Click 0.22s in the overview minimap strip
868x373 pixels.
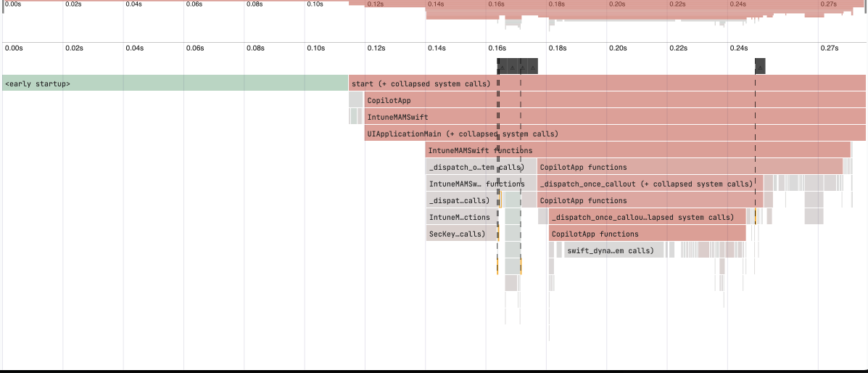coord(678,4)
